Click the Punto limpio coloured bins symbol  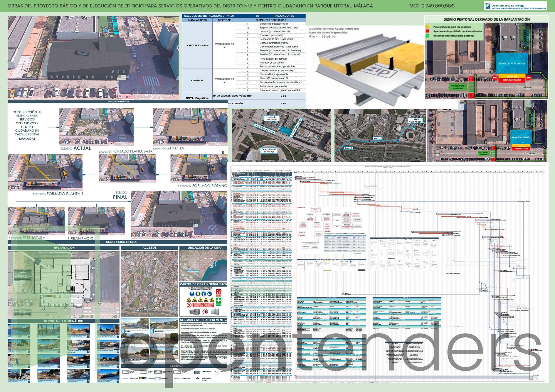(x=143, y=379)
